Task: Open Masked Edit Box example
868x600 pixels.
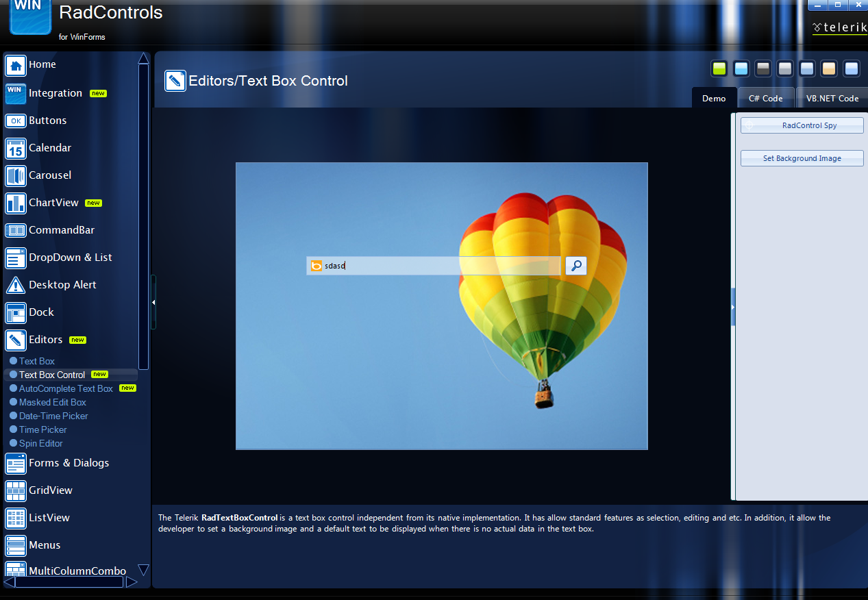Action: [x=53, y=402]
